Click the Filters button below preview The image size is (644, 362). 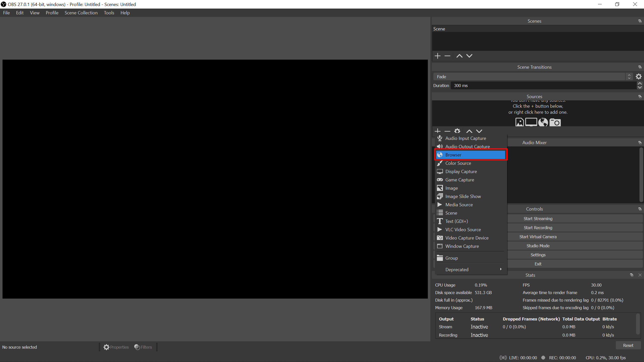pos(143,347)
